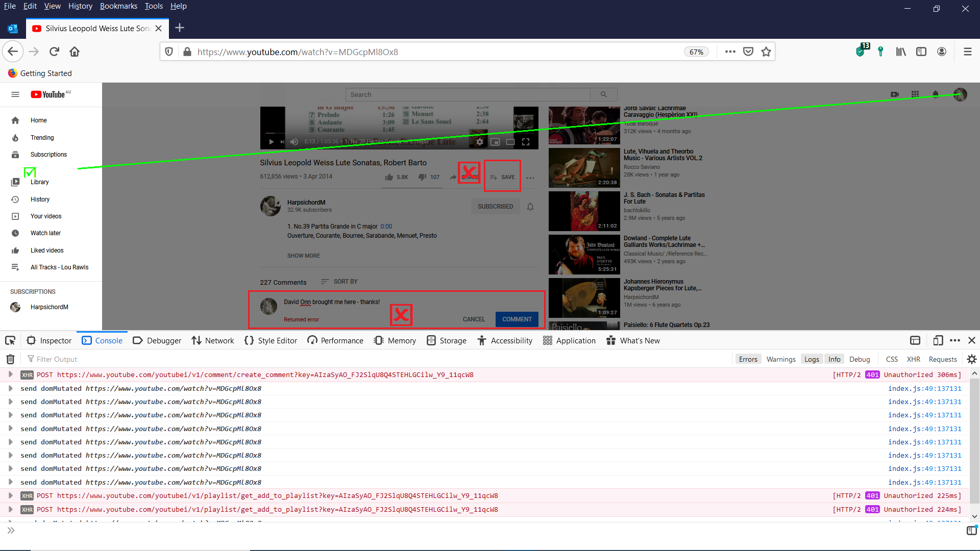Open console settings gear icon
The image size is (980, 551).
[971, 359]
